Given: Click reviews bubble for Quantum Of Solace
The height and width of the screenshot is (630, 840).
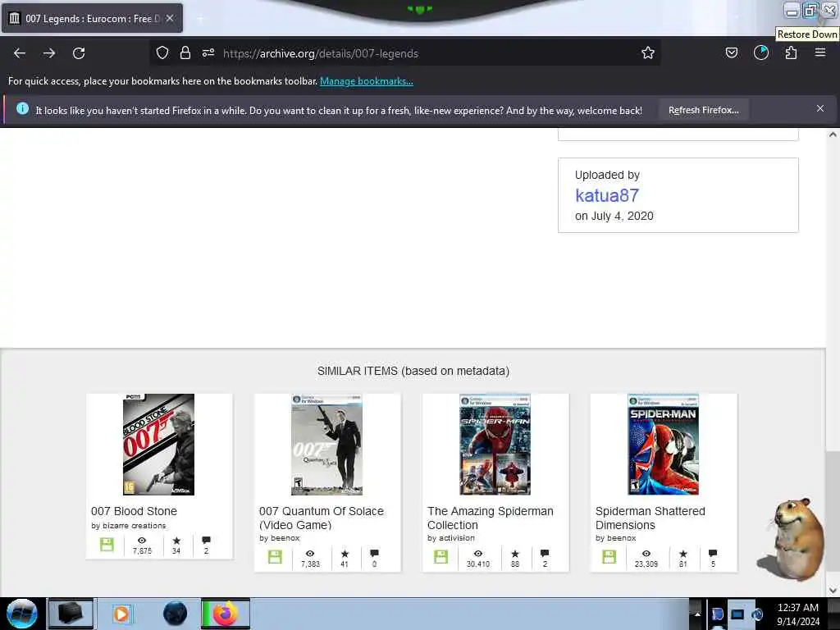Looking at the screenshot, I should [374, 554].
